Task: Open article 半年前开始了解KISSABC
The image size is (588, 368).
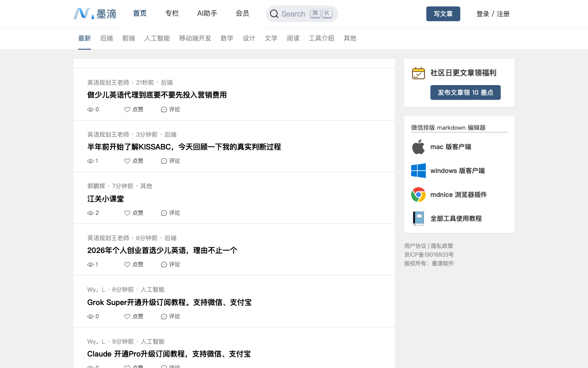Action: tap(184, 147)
